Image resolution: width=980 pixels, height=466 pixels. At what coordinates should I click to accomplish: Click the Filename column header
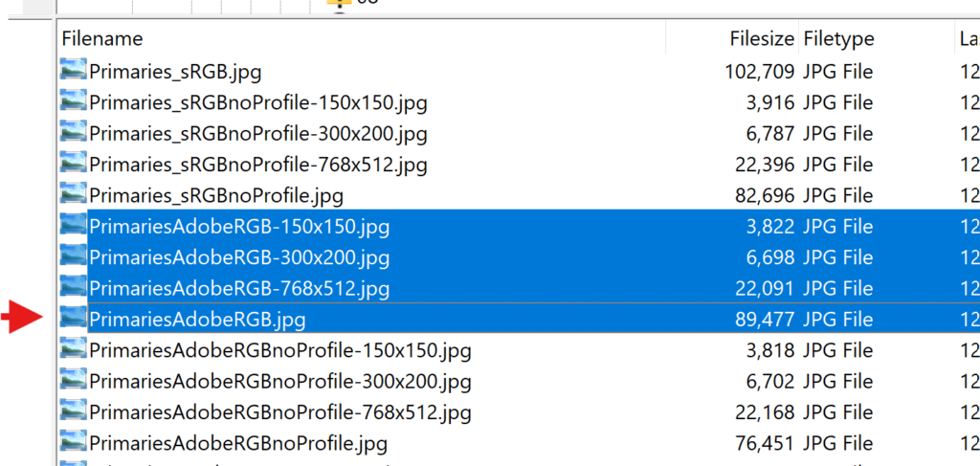(x=102, y=39)
